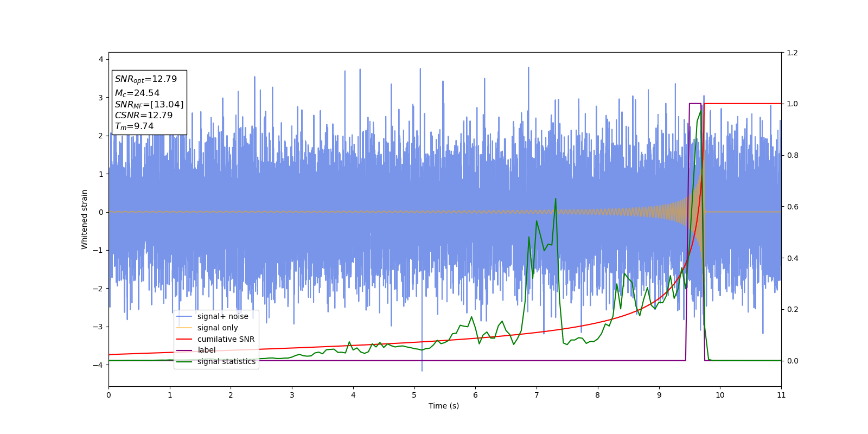Click the purple line swatch in legend
The width and height of the screenshot is (868, 434).
[184, 350]
